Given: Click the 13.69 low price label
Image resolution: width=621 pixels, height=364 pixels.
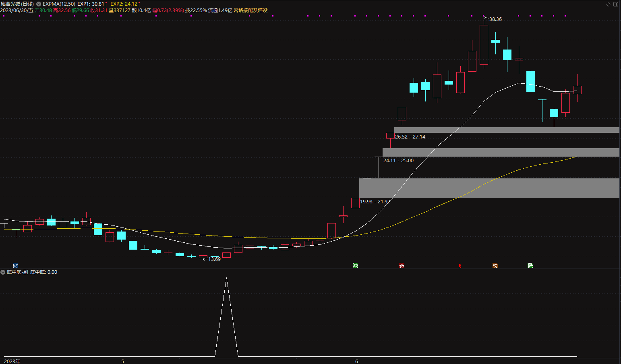Looking at the screenshot, I should tap(214, 259).
